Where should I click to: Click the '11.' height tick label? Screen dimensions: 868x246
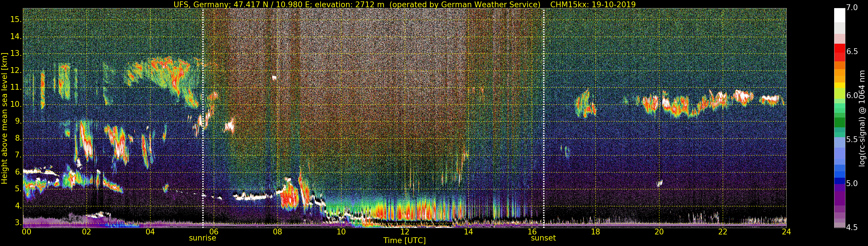[x=16, y=87]
